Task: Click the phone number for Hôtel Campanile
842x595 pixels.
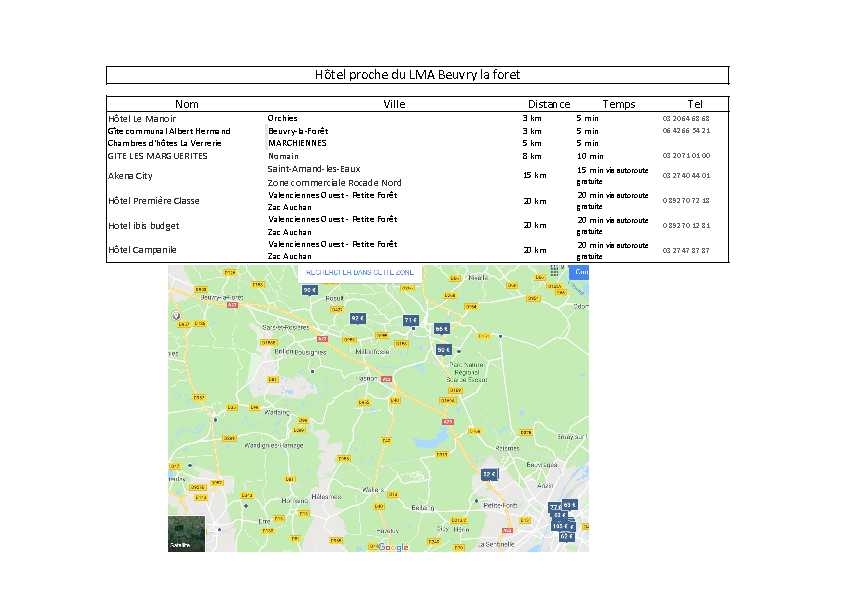Action: click(x=686, y=250)
